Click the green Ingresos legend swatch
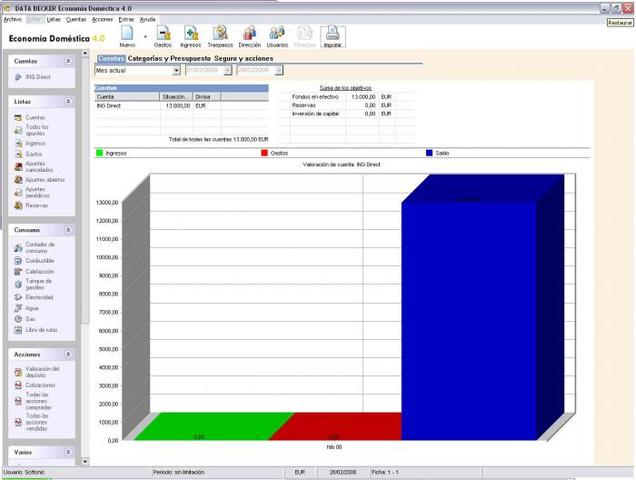Image resolution: width=636 pixels, height=480 pixels. (x=99, y=153)
